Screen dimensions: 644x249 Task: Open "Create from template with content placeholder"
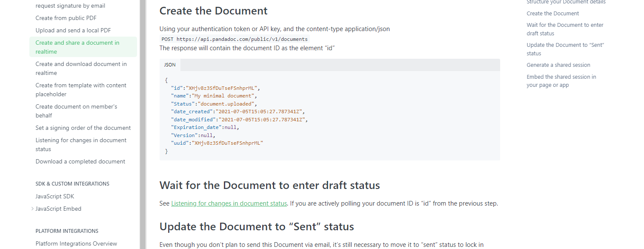tap(81, 89)
